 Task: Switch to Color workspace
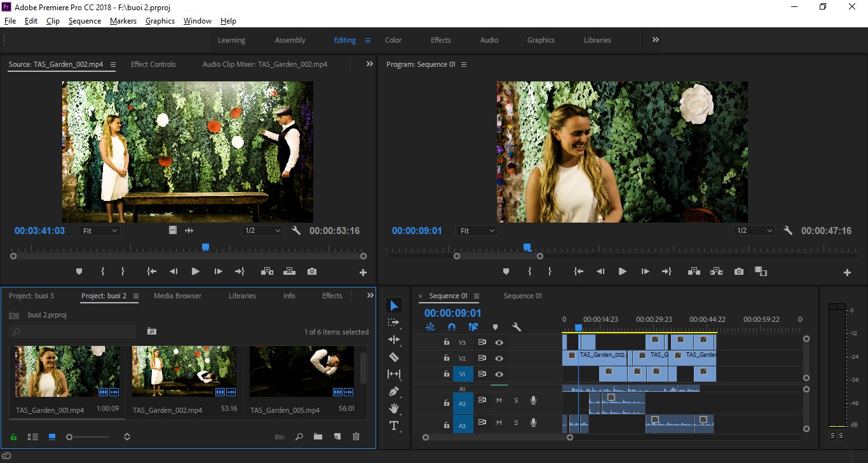coord(393,40)
